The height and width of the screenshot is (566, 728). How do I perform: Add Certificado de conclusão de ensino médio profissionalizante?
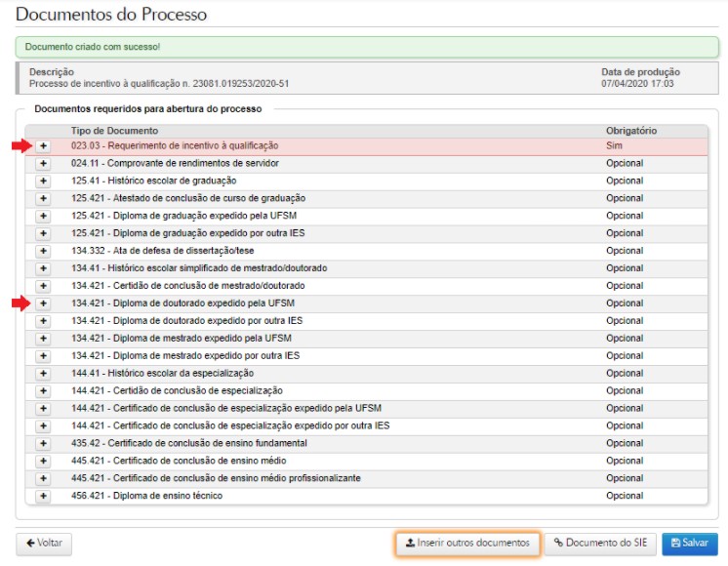pyautogui.click(x=43, y=479)
